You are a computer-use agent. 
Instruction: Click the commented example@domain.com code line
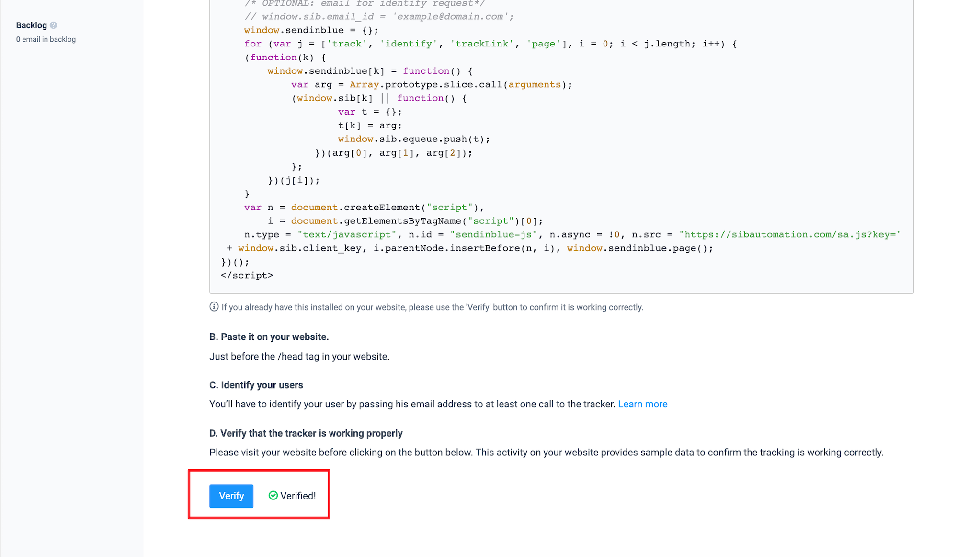click(x=378, y=17)
